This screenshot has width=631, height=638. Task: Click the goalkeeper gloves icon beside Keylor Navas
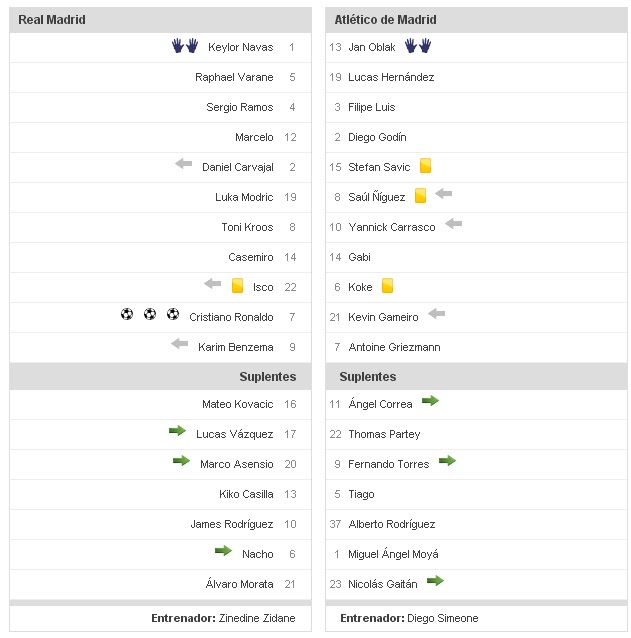(x=185, y=46)
